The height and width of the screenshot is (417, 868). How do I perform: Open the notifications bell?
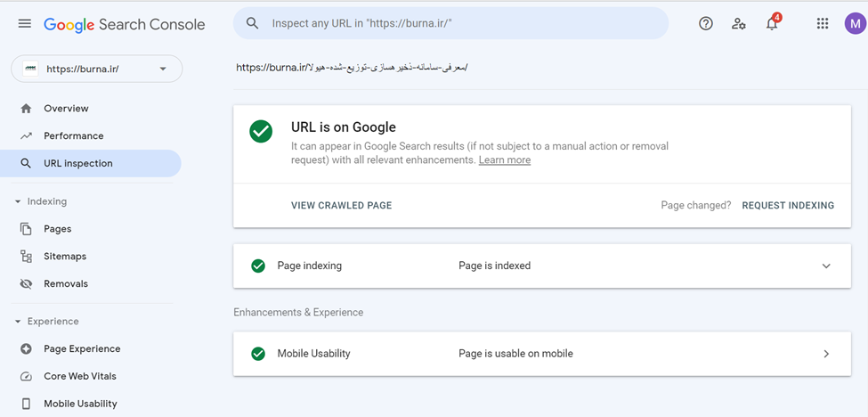point(772,24)
